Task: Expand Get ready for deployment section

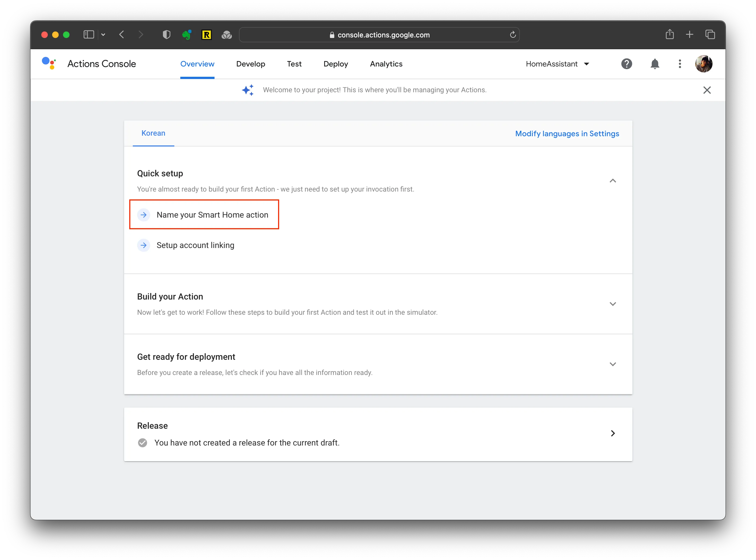Action: [612, 364]
